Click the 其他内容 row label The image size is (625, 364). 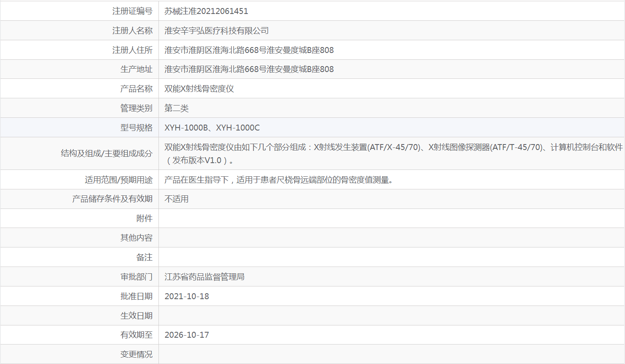coord(136,238)
